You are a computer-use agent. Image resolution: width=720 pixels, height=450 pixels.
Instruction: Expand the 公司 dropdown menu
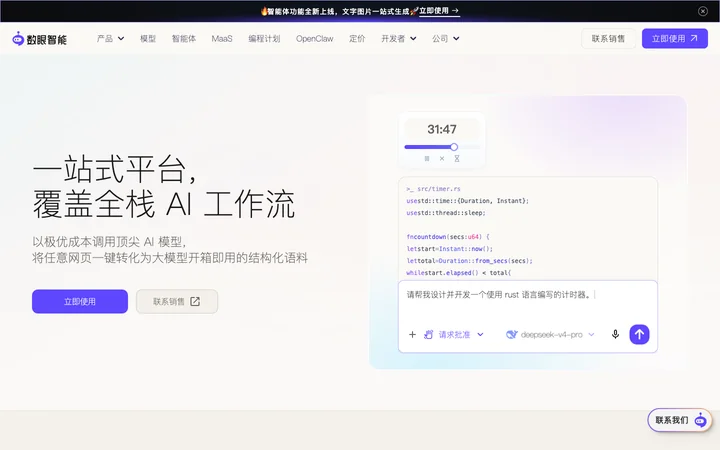click(x=445, y=39)
